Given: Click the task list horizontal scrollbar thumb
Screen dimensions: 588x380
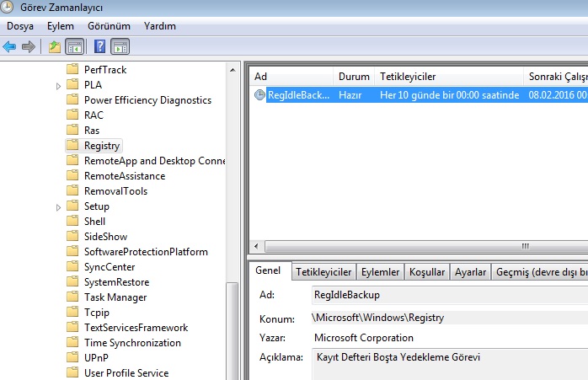Looking at the screenshot, I should point(426,247).
